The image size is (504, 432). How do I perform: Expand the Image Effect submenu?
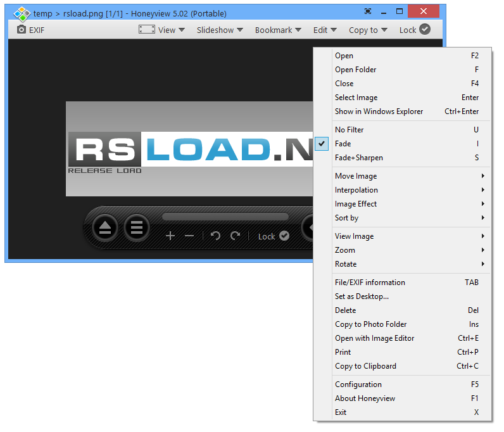403,204
